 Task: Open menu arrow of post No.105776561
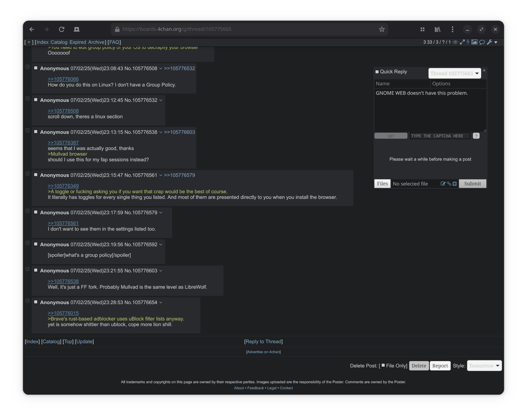(161, 175)
